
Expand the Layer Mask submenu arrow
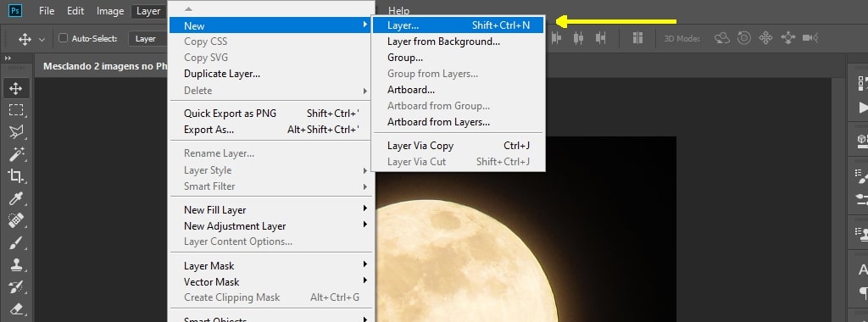click(x=365, y=264)
